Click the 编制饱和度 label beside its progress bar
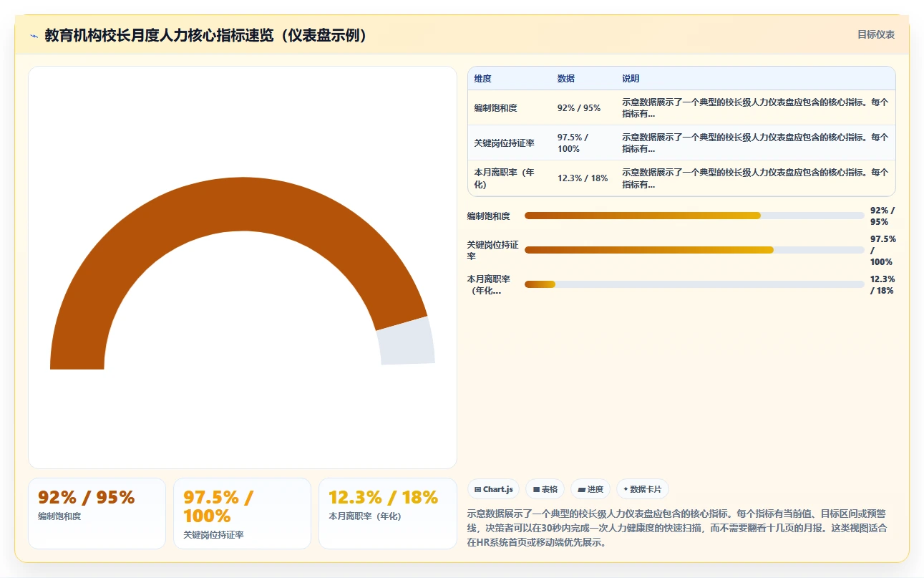 pyautogui.click(x=488, y=216)
